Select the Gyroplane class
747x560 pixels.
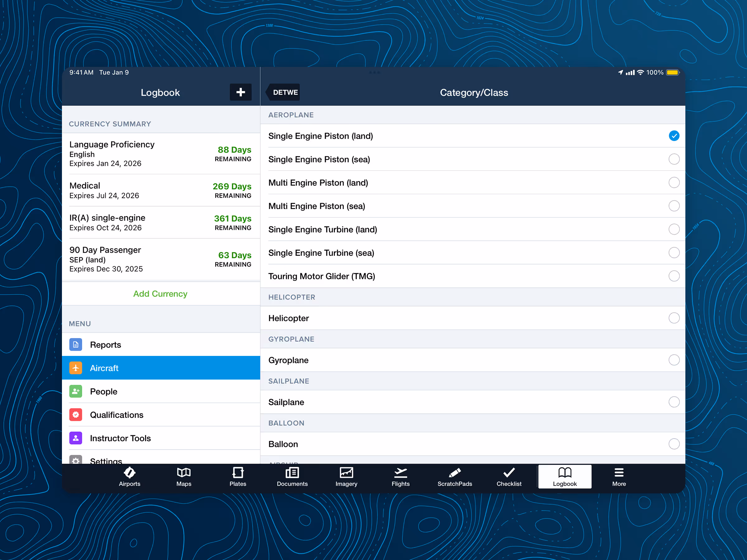point(473,360)
